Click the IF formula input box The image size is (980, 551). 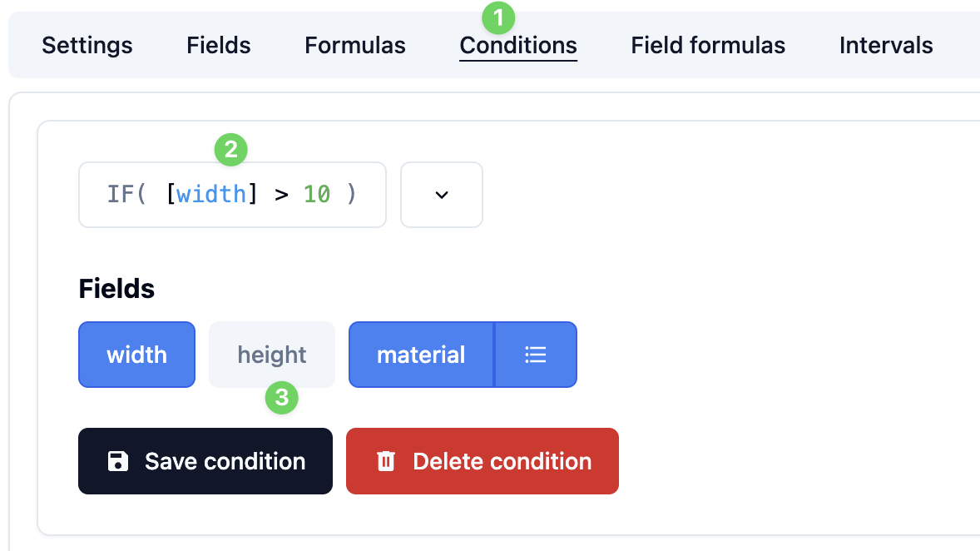point(231,195)
